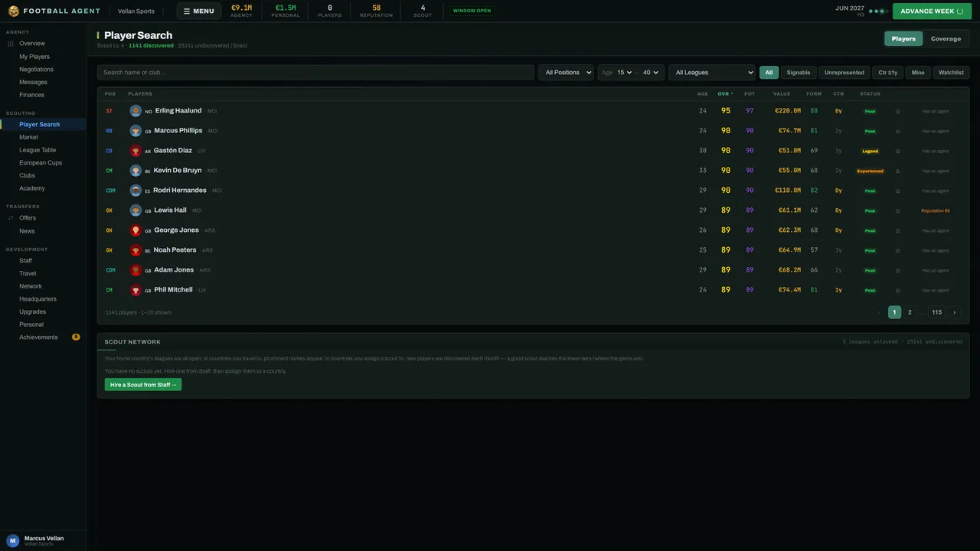
Task: Click Erling Haaland's club badge avatar
Action: click(136, 111)
